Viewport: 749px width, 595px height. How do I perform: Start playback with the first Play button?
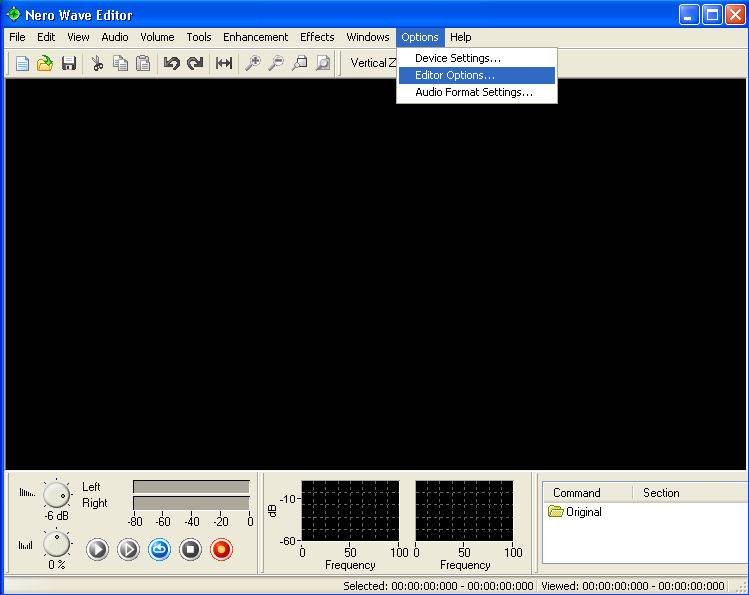pos(97,549)
